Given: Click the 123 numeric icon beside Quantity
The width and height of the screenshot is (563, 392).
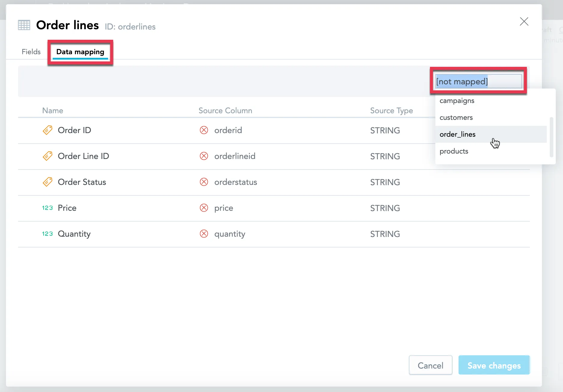Looking at the screenshot, I should [47, 234].
